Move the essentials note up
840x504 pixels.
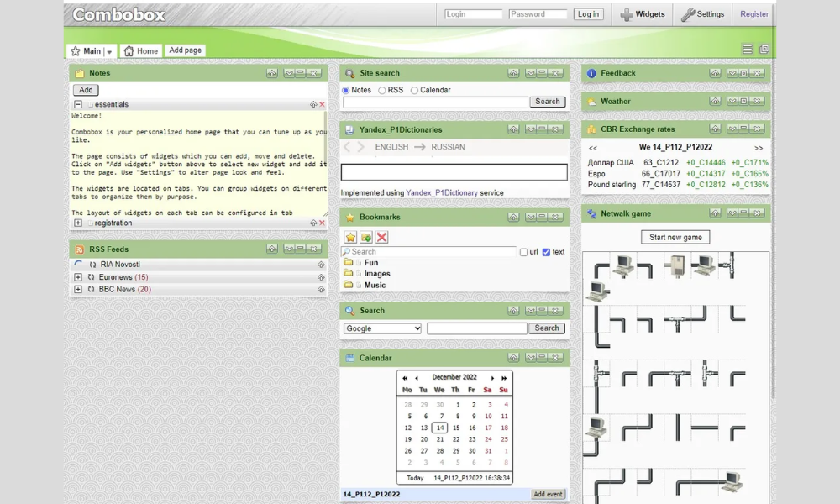pos(313,104)
